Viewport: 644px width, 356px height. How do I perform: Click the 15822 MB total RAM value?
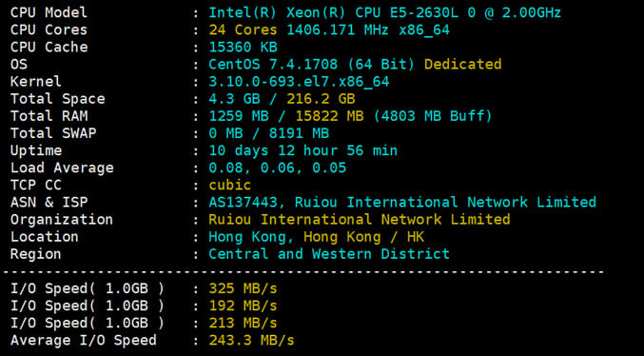click(329, 116)
